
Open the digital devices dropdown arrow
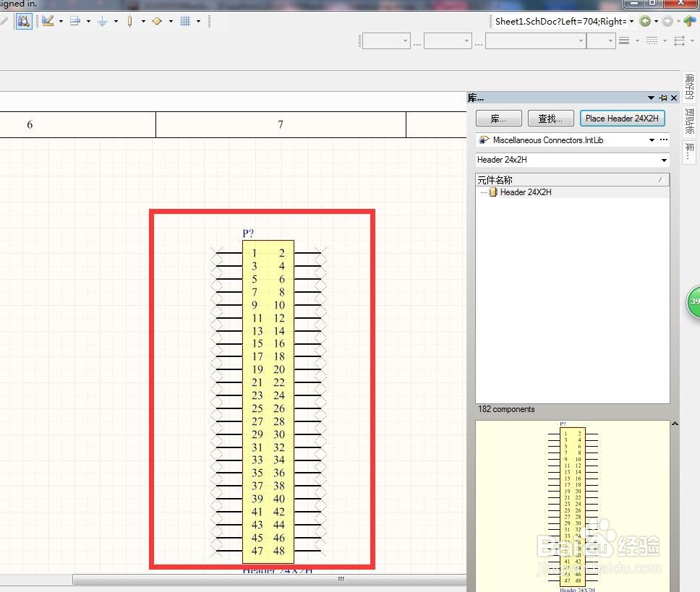(143, 21)
